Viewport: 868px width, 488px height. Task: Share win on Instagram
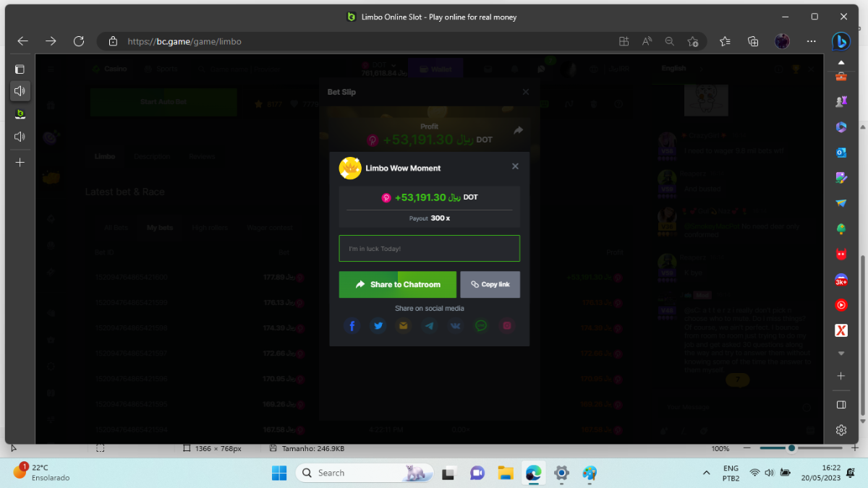(507, 326)
